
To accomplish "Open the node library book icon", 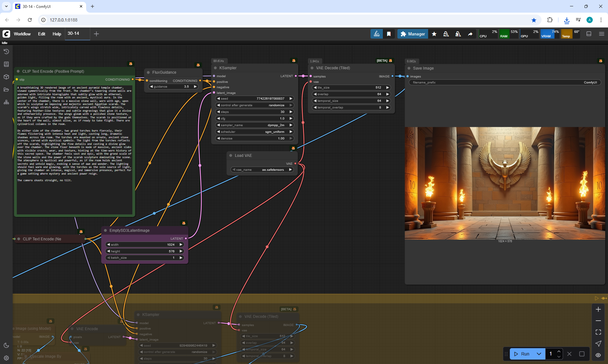I will click(6, 64).
